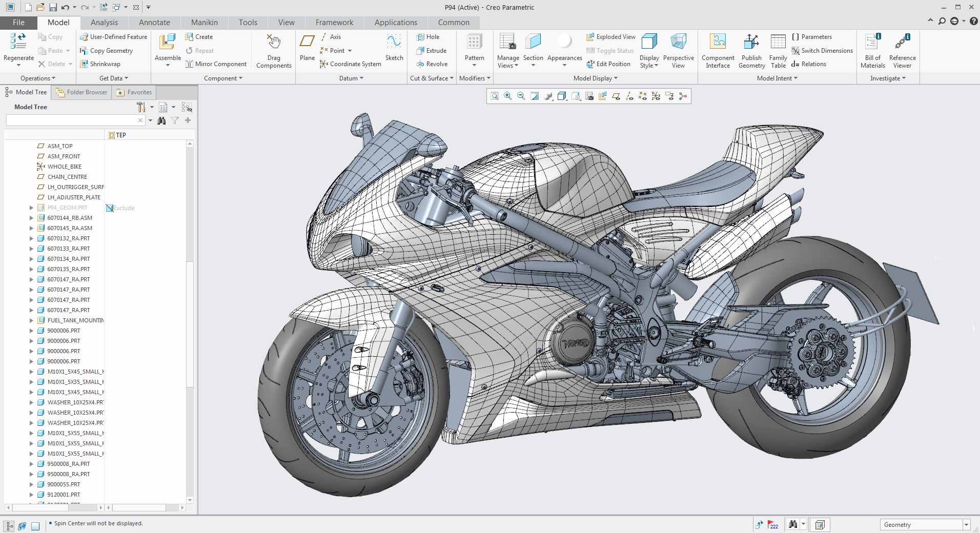This screenshot has height=533, width=980.
Task: Switch to the Analysis tab
Action: coord(104,23)
